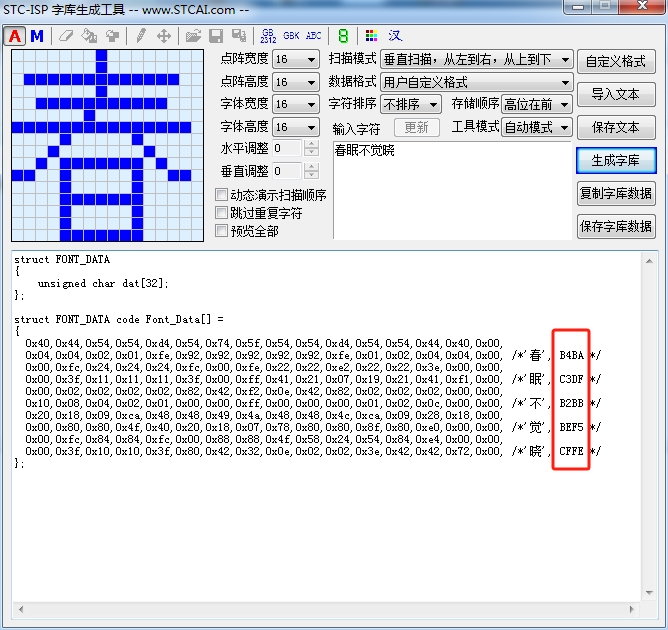Load the GBK character set
The width and height of the screenshot is (668, 630).
(x=291, y=36)
